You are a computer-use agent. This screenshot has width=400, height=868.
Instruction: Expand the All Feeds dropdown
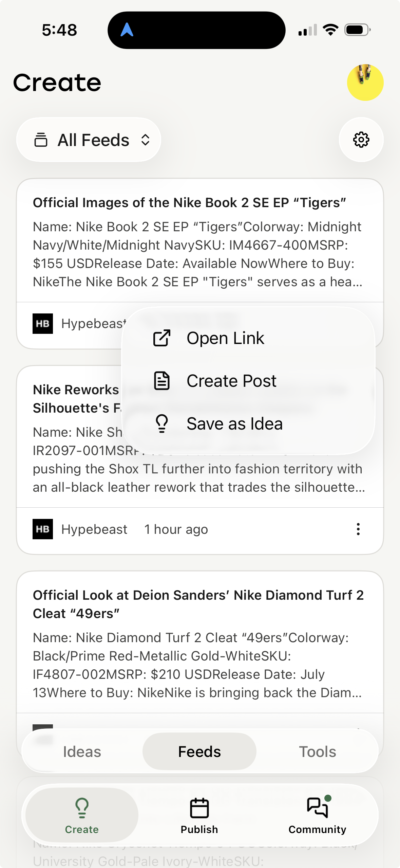pos(89,140)
